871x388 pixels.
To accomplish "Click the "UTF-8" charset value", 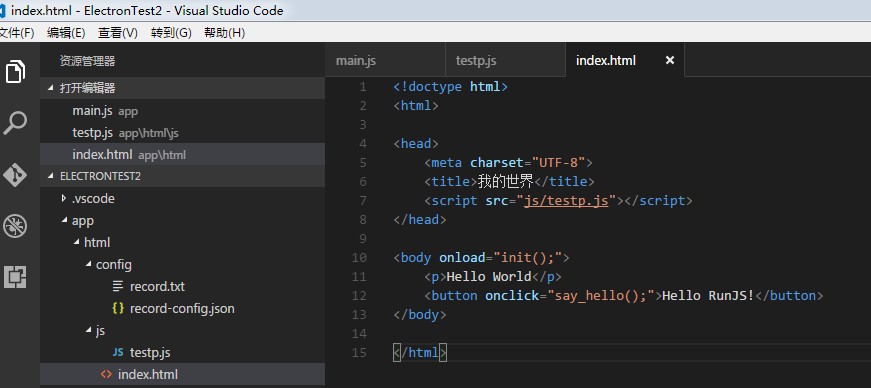I will pos(558,163).
